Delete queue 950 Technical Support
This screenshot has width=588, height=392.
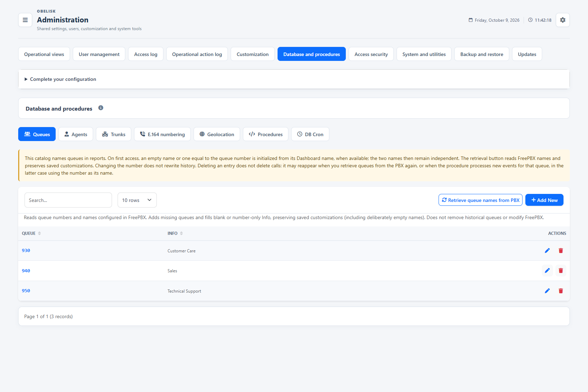click(561, 291)
